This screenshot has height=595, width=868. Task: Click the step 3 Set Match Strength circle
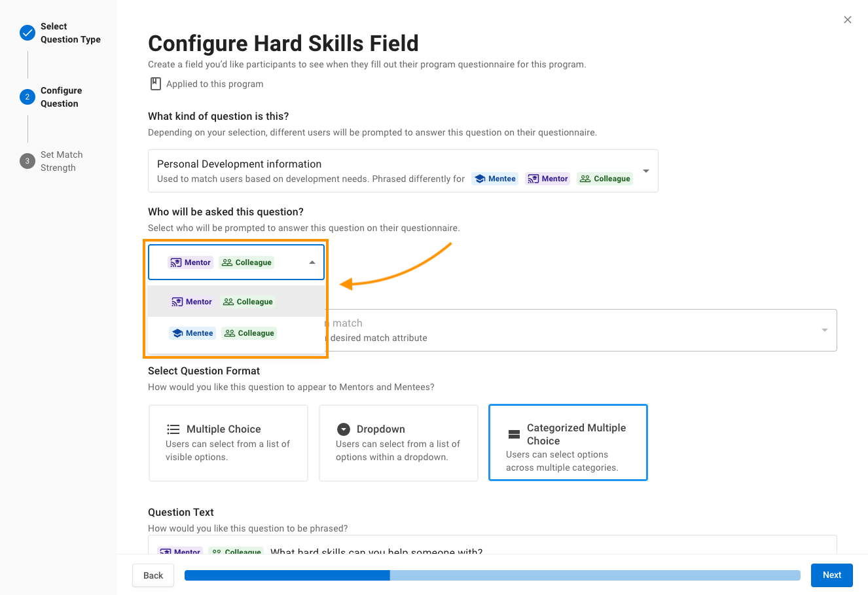coord(27,161)
